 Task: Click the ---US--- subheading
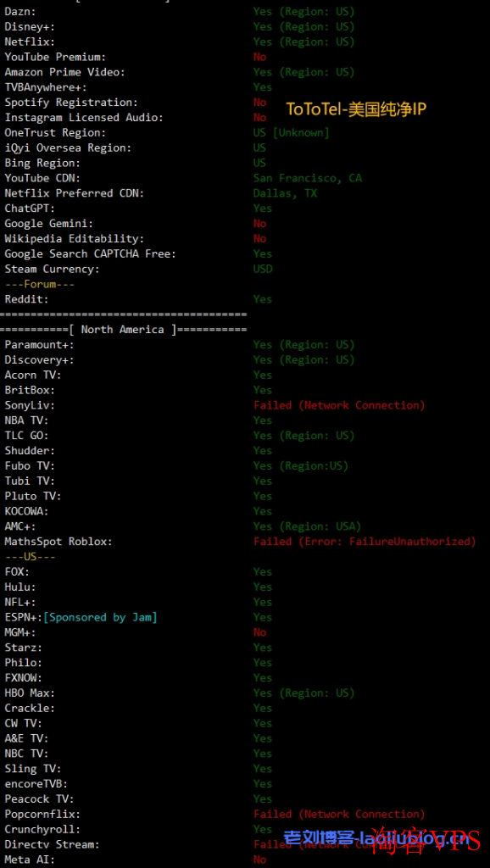30,557
